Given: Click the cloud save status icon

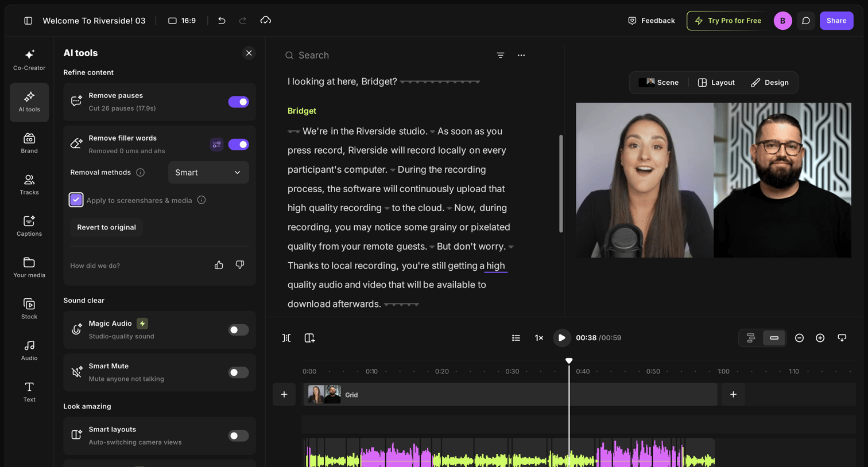Looking at the screenshot, I should click(265, 21).
